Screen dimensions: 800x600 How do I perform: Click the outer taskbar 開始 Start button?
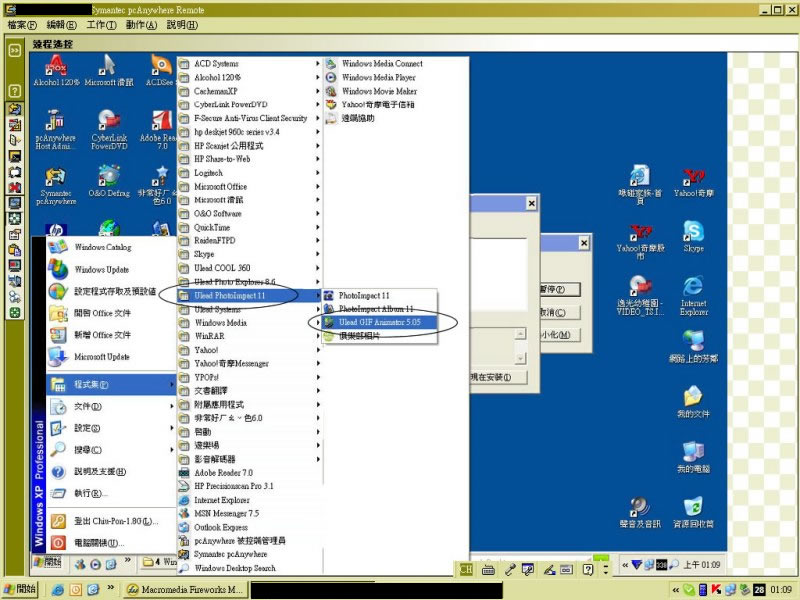pyautogui.click(x=20, y=589)
